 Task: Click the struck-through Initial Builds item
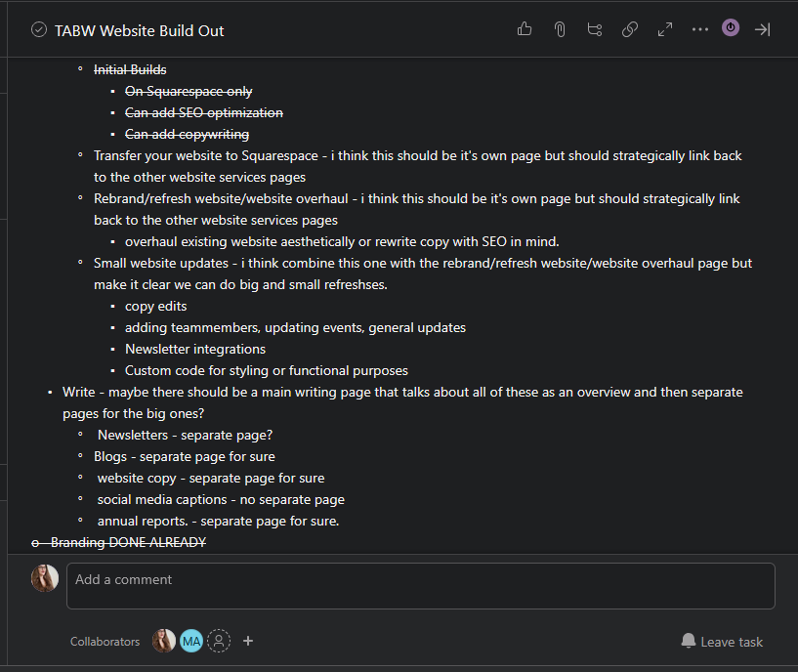(x=130, y=69)
